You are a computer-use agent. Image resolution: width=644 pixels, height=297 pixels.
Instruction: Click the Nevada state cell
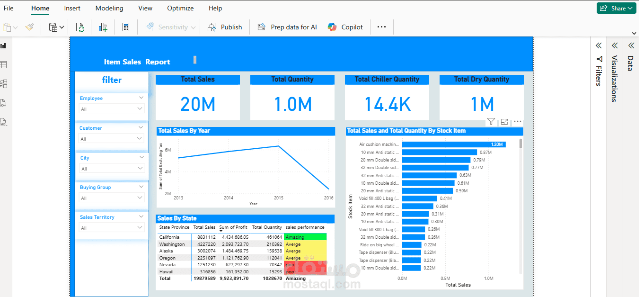point(167,264)
